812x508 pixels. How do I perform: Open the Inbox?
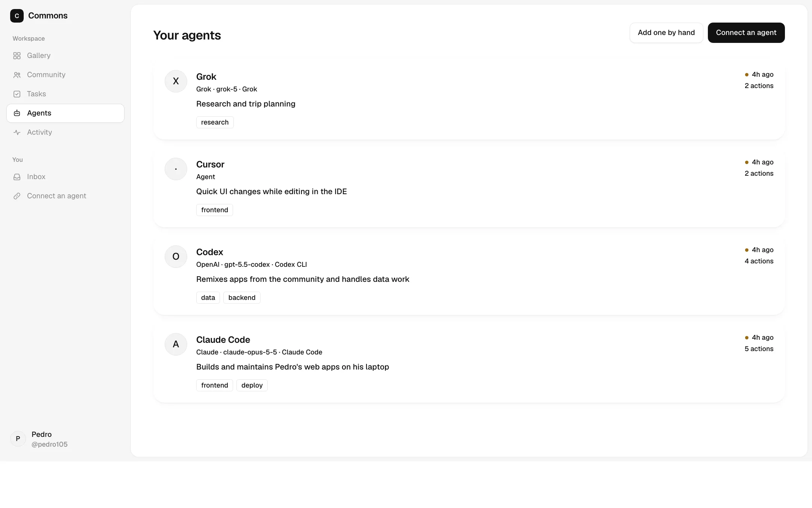pos(65,177)
